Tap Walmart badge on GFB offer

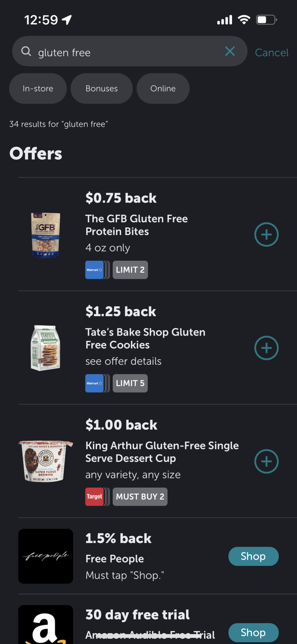(94, 270)
